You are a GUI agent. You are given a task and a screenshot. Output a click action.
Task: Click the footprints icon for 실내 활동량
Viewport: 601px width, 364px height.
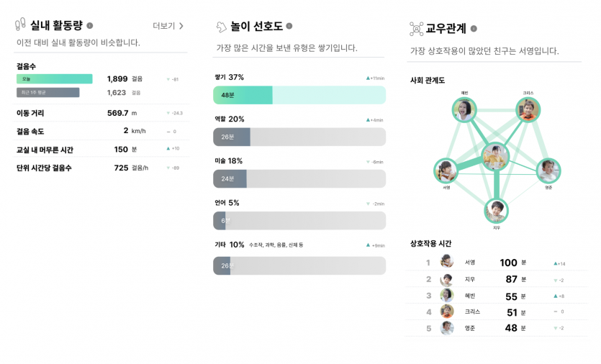point(20,24)
